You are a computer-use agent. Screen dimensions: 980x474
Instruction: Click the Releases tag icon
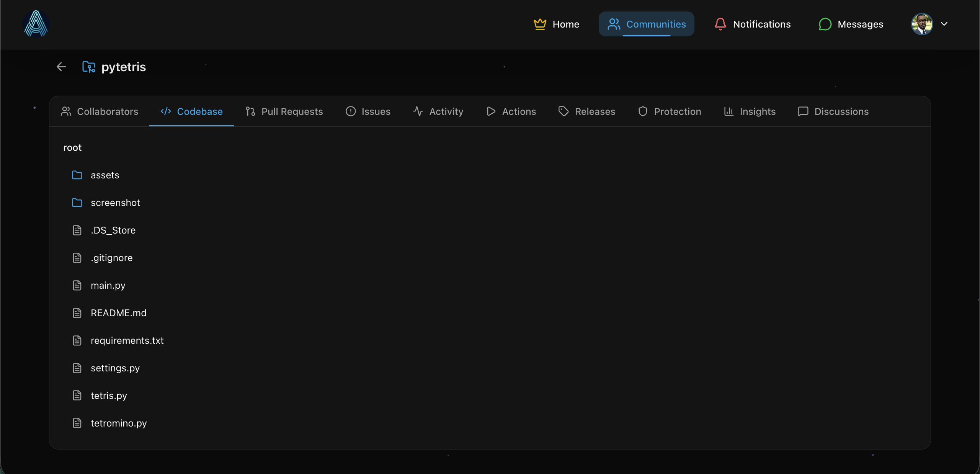pyautogui.click(x=563, y=111)
